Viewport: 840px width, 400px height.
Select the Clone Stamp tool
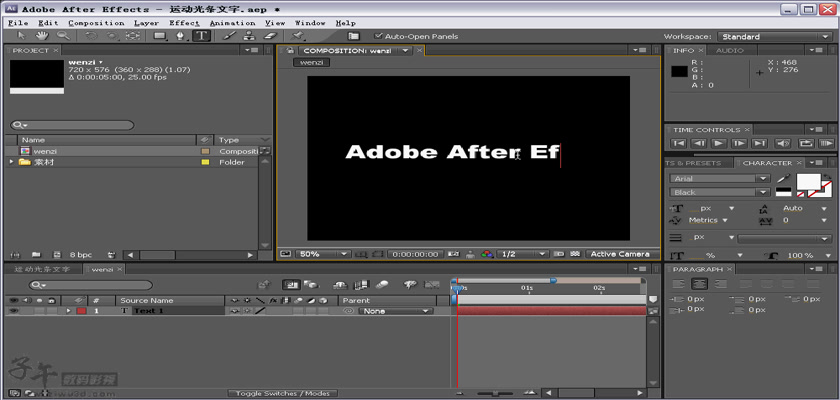[x=249, y=36]
